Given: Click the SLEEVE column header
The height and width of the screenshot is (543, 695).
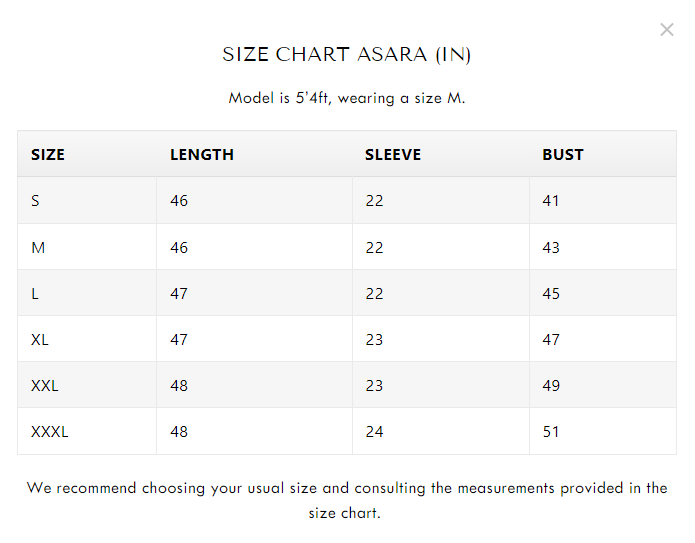Looking at the screenshot, I should coord(393,155).
